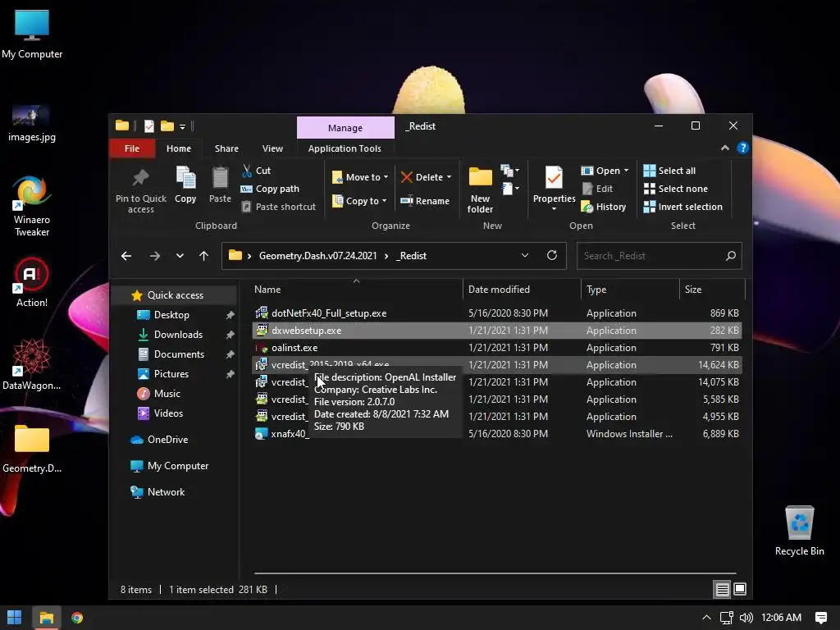Select Quick access in navigation pane
The height and width of the screenshot is (630, 840).
click(176, 295)
